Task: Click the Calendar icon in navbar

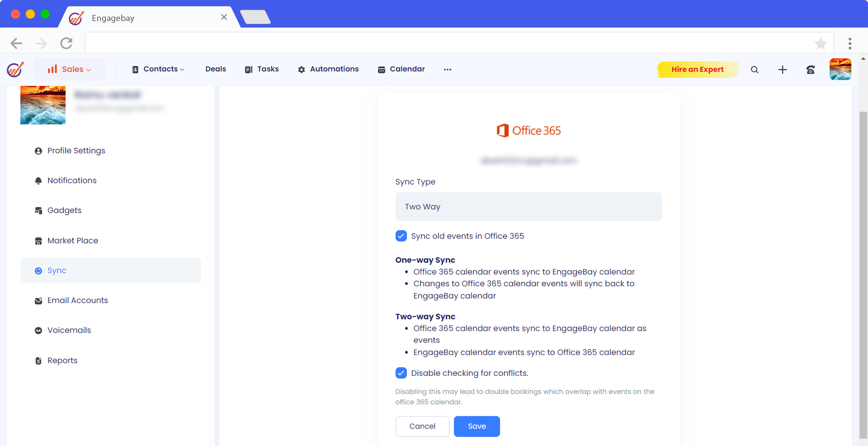Action: (381, 70)
